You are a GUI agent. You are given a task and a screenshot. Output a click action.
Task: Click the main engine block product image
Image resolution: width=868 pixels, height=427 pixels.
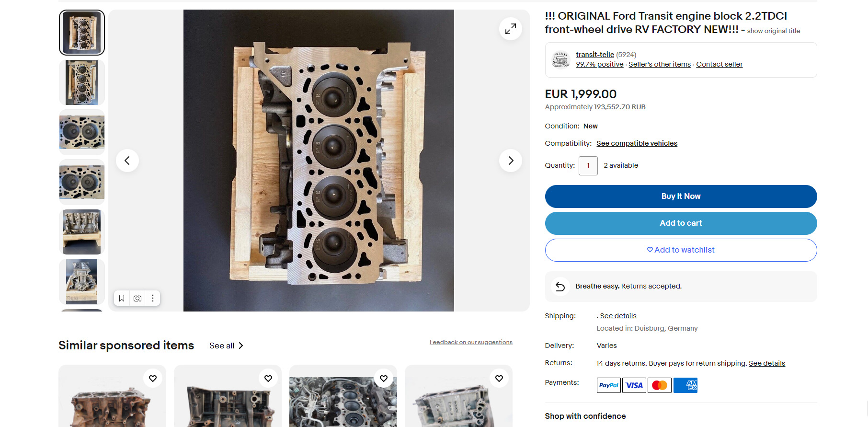pyautogui.click(x=319, y=161)
